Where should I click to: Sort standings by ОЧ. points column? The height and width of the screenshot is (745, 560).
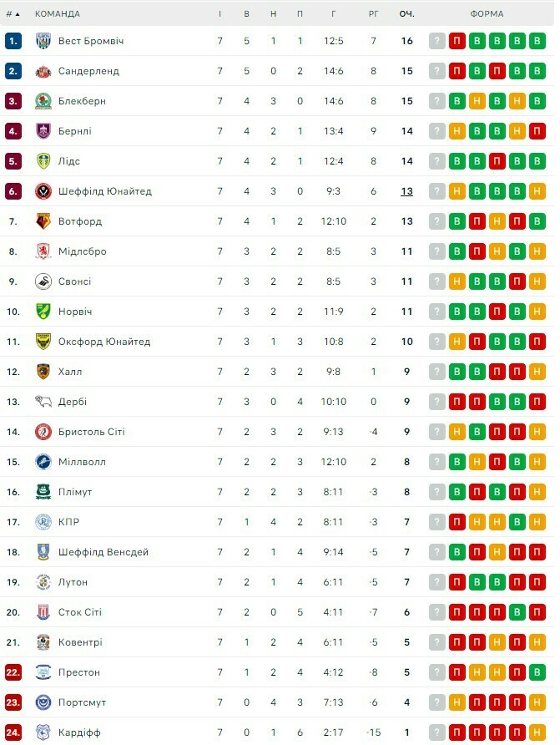pyautogui.click(x=406, y=13)
